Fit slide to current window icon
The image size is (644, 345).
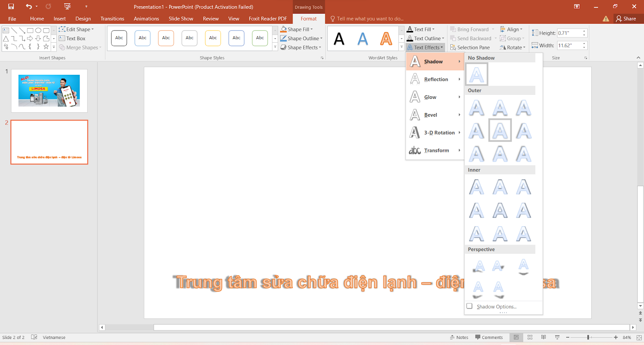[x=639, y=337]
